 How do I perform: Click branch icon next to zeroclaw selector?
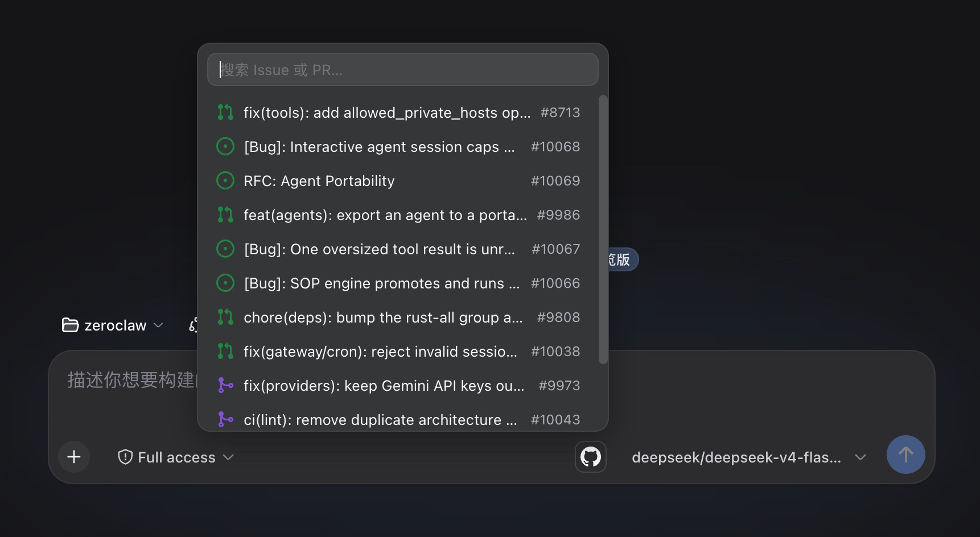coord(193,325)
